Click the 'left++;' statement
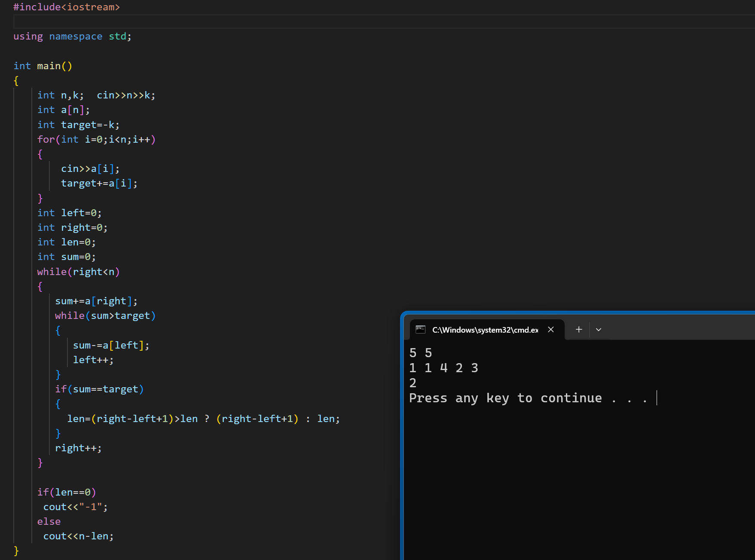The image size is (755, 560). pos(93,360)
